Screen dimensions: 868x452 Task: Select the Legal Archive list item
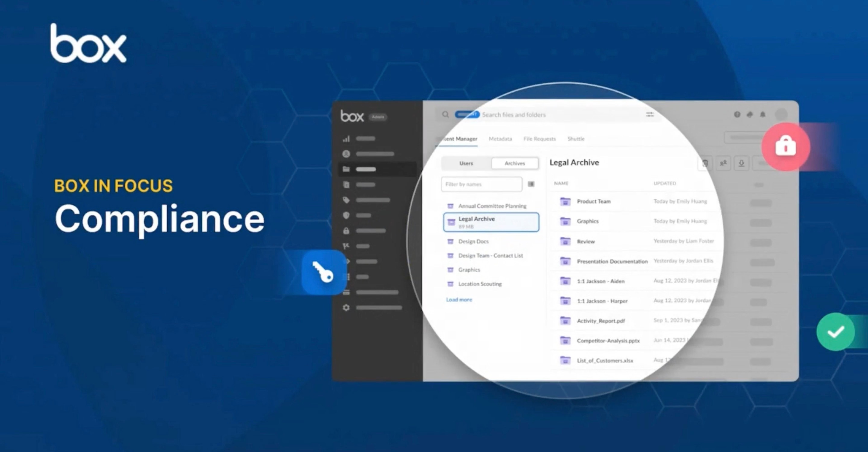[x=491, y=222]
